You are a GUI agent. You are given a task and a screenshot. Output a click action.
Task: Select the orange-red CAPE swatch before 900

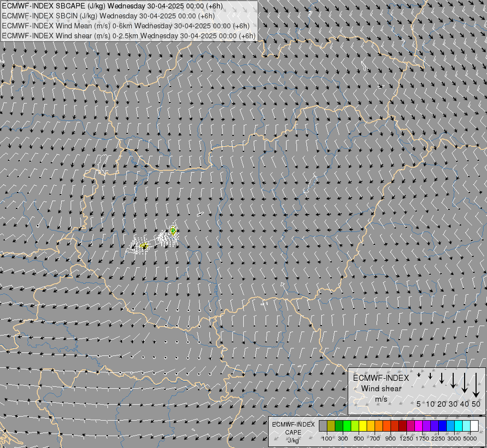(387, 426)
